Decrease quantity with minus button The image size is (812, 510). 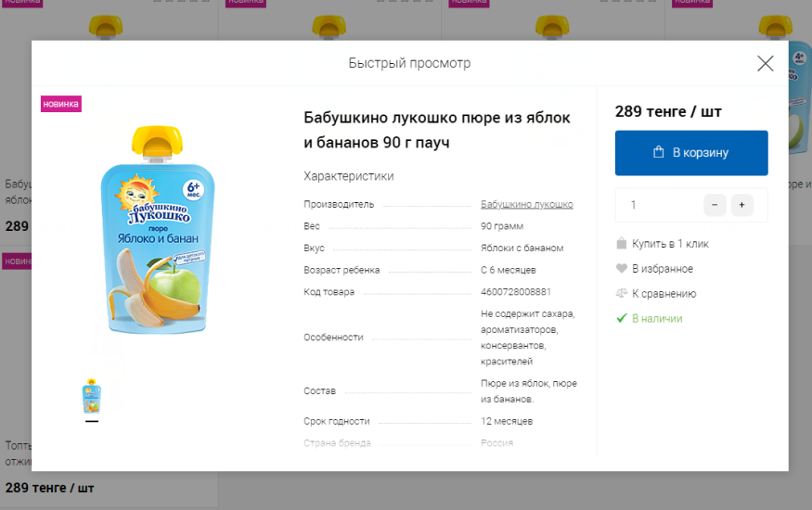click(x=715, y=205)
